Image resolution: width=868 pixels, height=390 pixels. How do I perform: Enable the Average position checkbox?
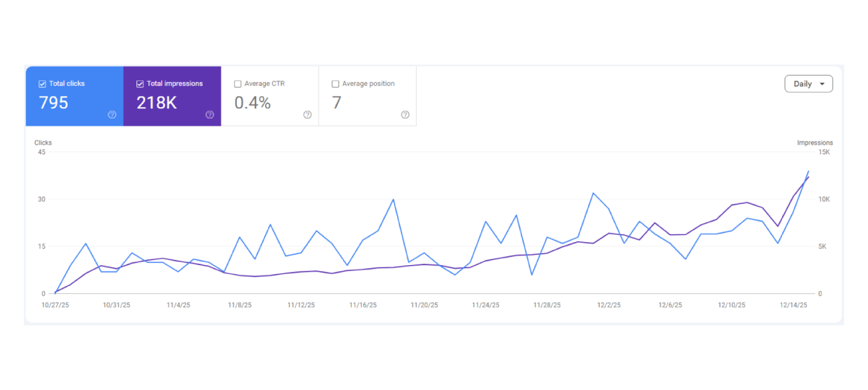pos(335,84)
